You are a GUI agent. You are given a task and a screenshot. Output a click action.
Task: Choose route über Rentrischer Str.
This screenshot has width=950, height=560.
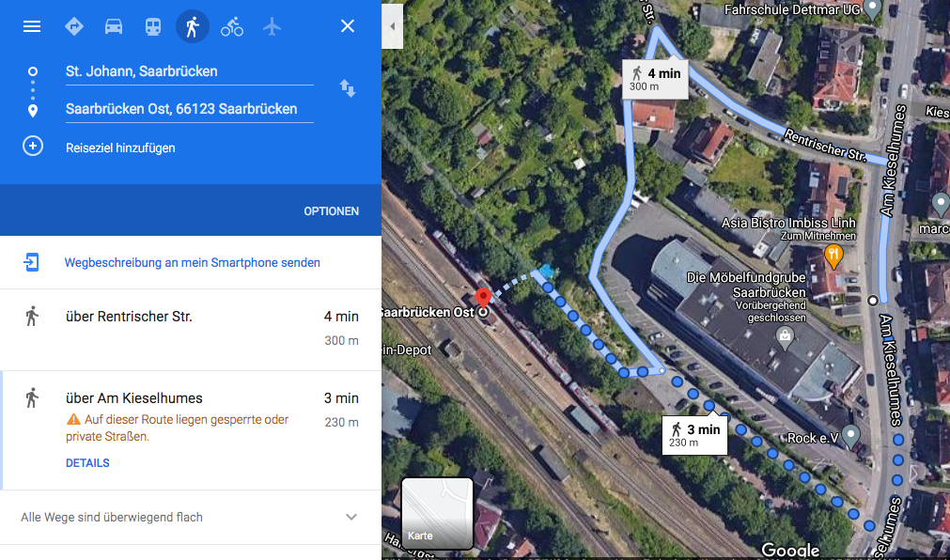tap(190, 330)
